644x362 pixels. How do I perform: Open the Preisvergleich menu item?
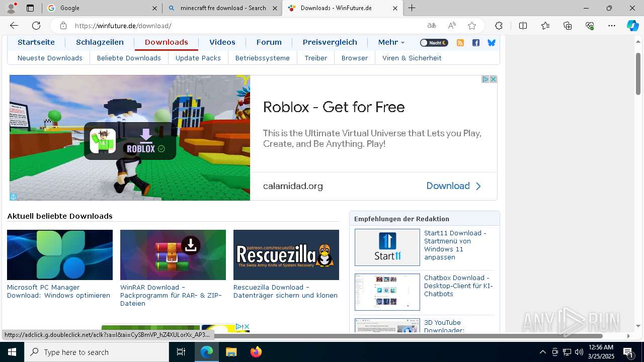[330, 42]
